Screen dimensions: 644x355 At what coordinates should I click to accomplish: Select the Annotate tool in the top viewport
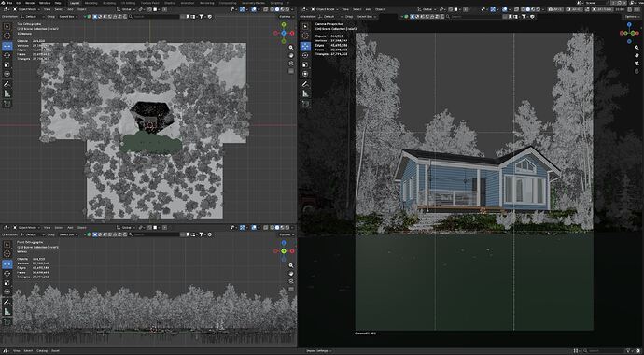click(x=7, y=84)
